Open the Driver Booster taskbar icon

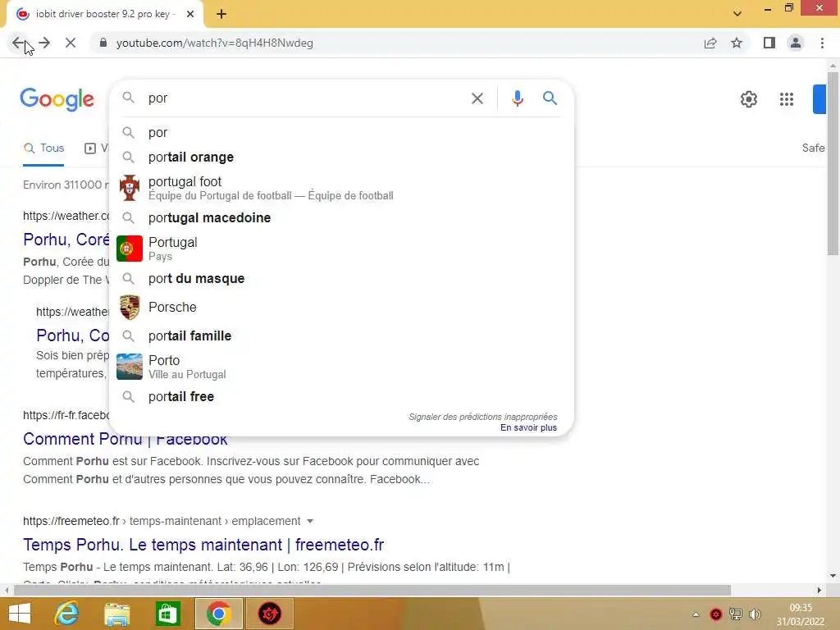(269, 614)
